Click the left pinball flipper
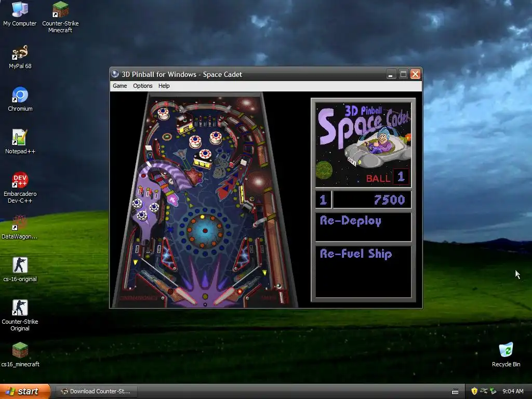 [184, 296]
